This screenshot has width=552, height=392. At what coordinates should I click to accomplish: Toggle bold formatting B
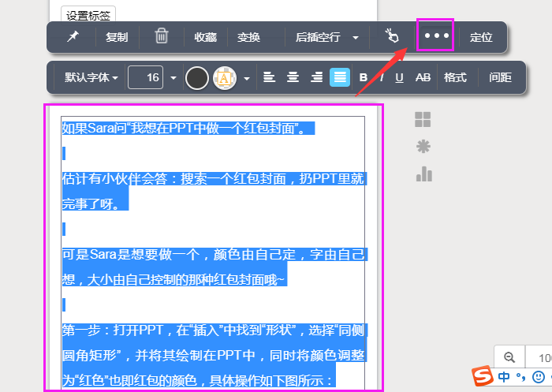point(364,77)
